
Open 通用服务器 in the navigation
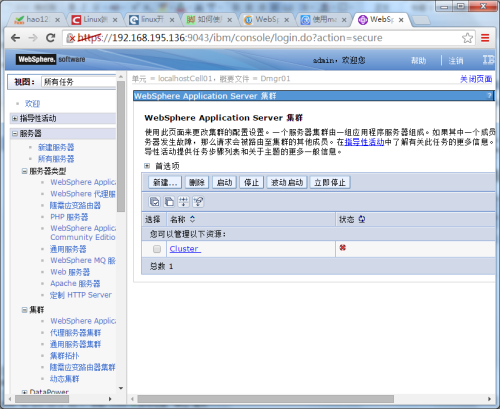(68, 249)
